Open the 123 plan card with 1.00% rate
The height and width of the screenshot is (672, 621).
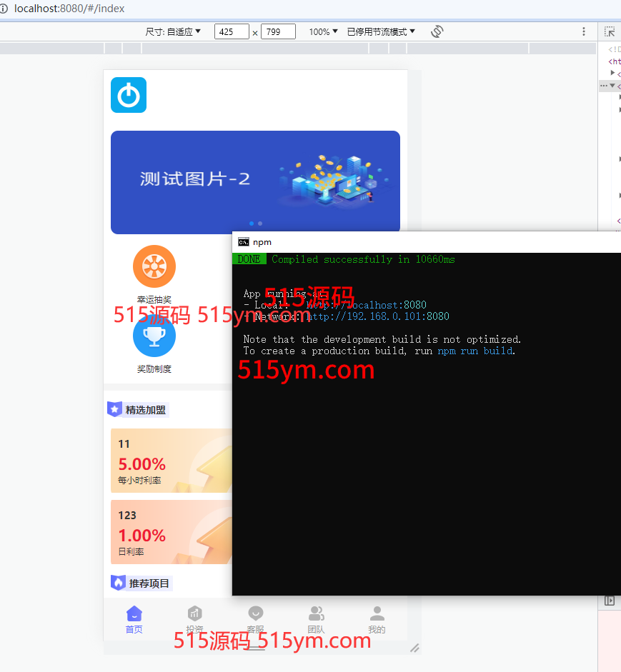click(x=172, y=532)
